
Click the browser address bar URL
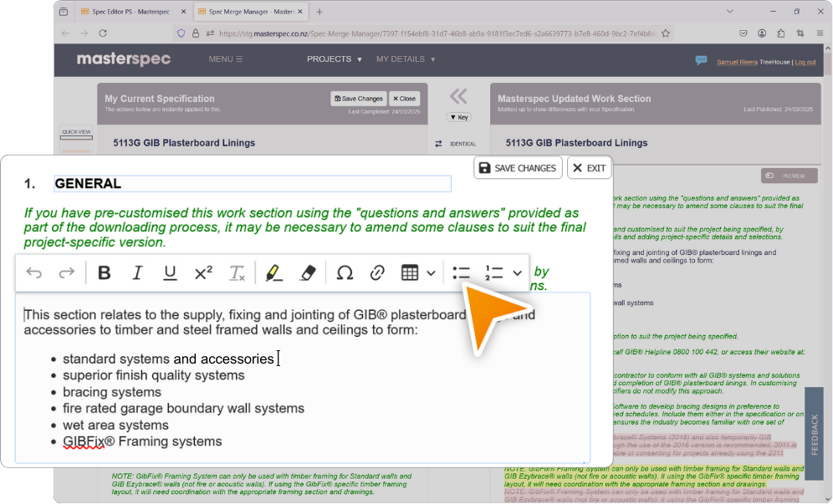coord(437,33)
